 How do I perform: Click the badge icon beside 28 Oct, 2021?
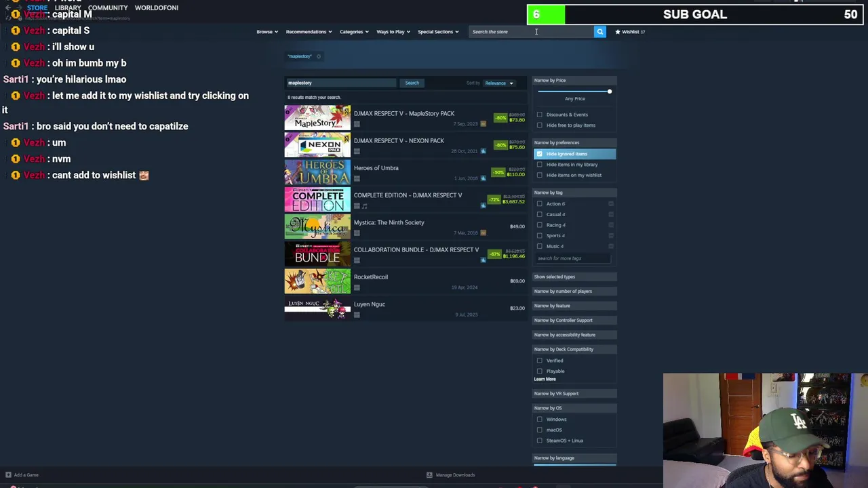483,151
